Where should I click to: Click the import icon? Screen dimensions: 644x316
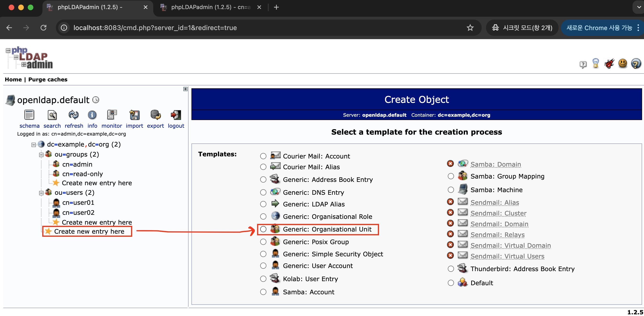[x=134, y=115]
